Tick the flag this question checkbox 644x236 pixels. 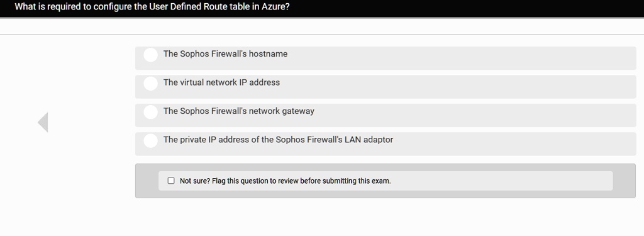(x=171, y=181)
